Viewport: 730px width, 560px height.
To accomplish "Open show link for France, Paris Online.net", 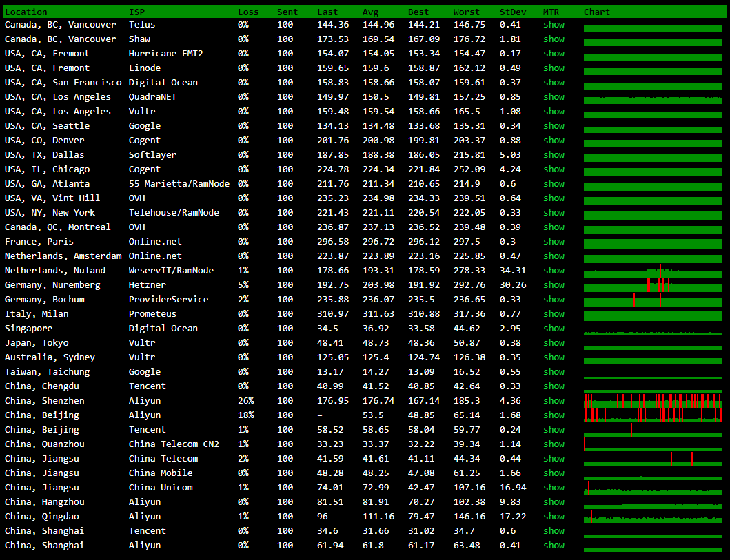I will tap(554, 242).
